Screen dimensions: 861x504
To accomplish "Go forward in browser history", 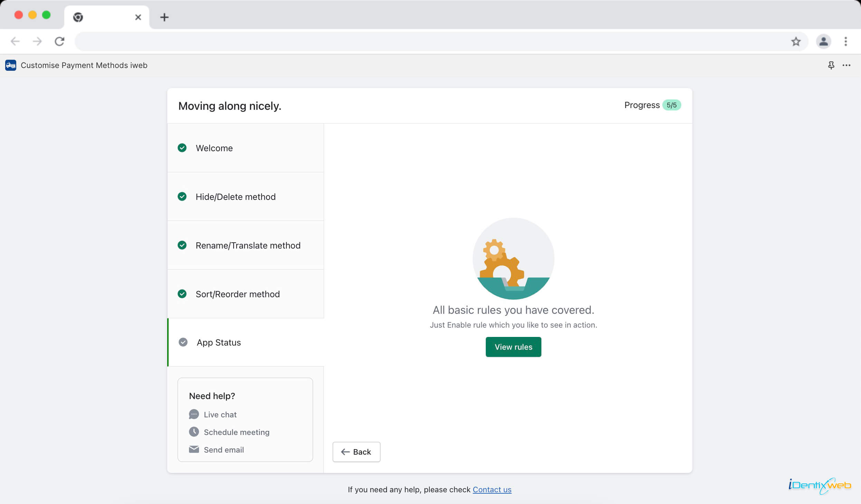I will [x=37, y=41].
